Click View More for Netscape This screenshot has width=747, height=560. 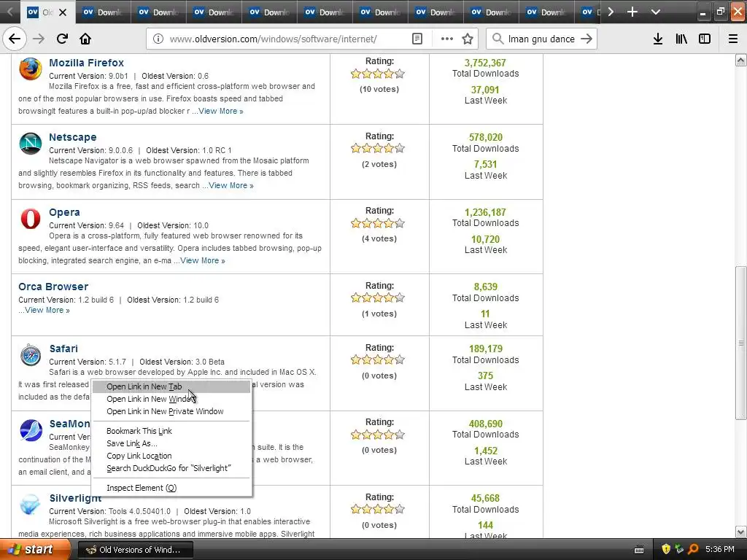231,185
